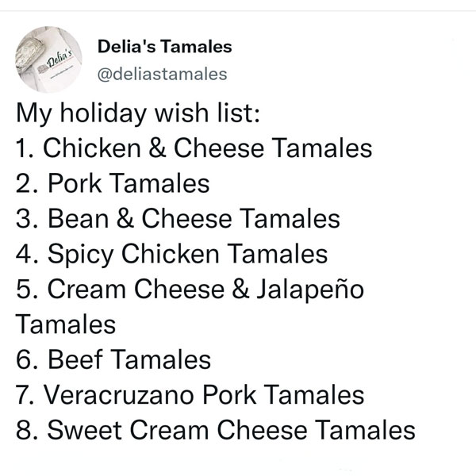Open the Delia's Tamales display name
This screenshot has height=476, width=476.
[164, 47]
